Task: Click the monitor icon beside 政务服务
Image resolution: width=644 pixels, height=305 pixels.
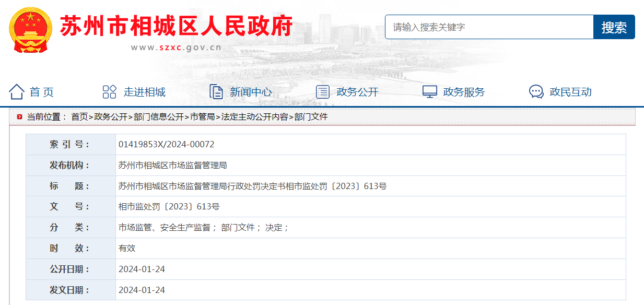Action: [429, 92]
